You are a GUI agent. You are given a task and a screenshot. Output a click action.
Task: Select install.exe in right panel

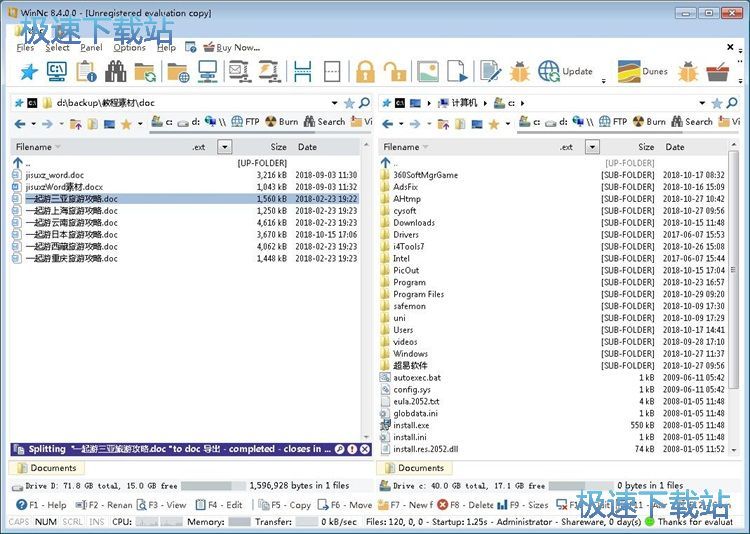(553, 425)
